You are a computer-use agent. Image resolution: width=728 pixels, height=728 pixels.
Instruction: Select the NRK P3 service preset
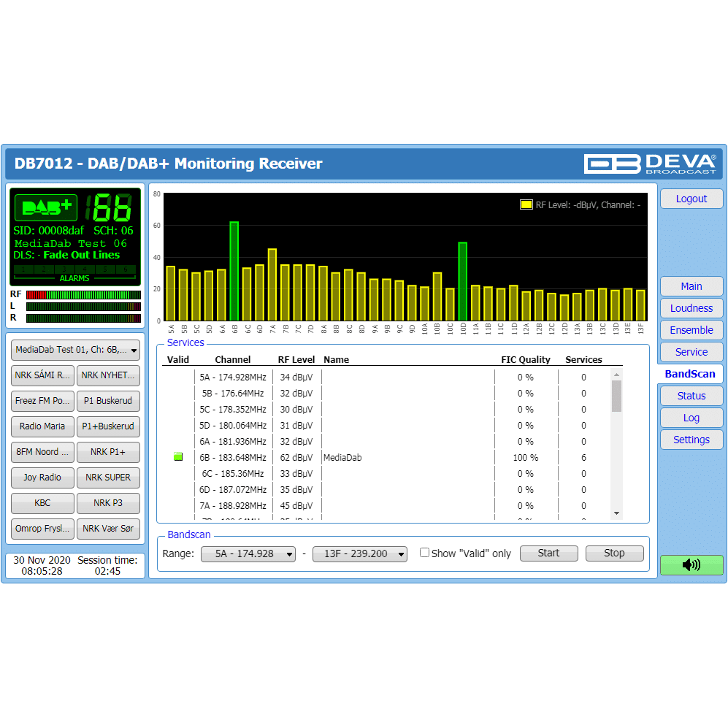pos(107,503)
